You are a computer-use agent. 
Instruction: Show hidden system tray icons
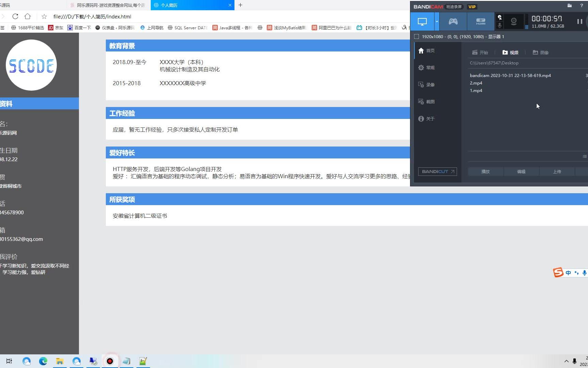566,361
